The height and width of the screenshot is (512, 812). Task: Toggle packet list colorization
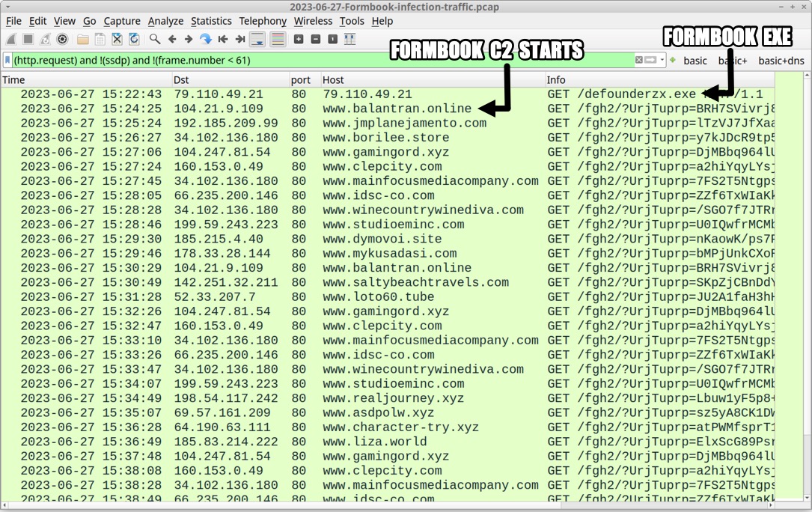(278, 39)
